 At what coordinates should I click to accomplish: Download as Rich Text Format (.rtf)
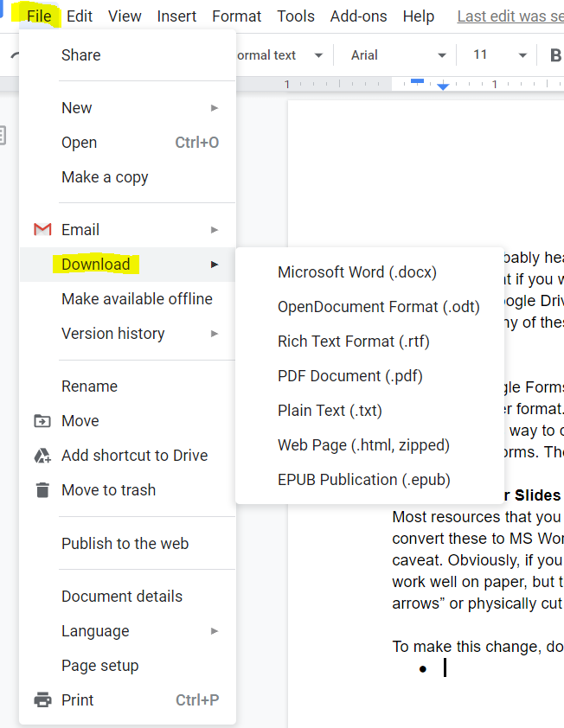pos(370,342)
